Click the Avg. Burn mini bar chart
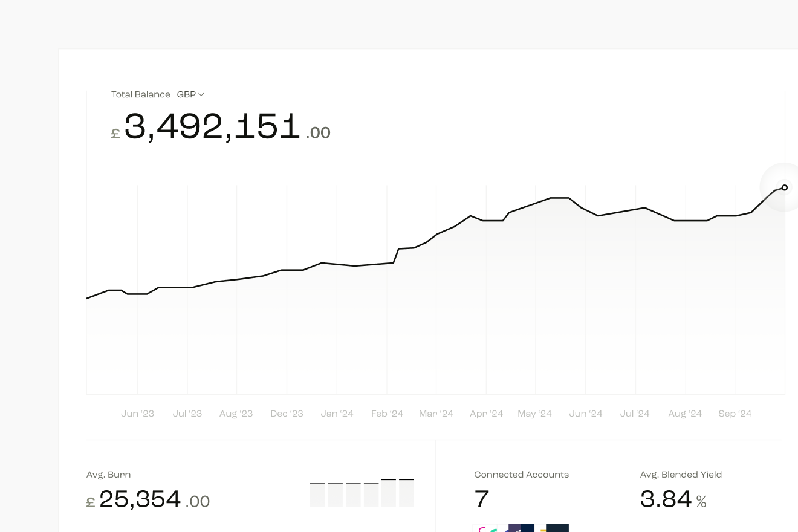This screenshot has height=532, width=798. [362, 493]
